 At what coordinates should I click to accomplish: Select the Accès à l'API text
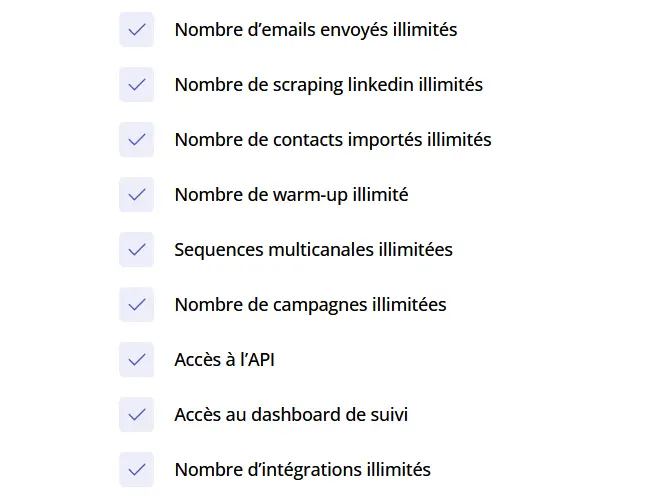[224, 360]
